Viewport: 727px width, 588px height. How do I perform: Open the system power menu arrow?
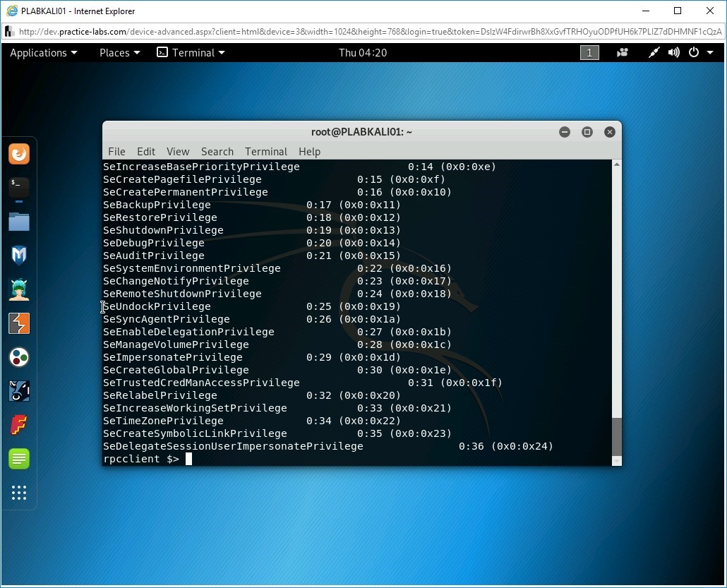(x=710, y=53)
